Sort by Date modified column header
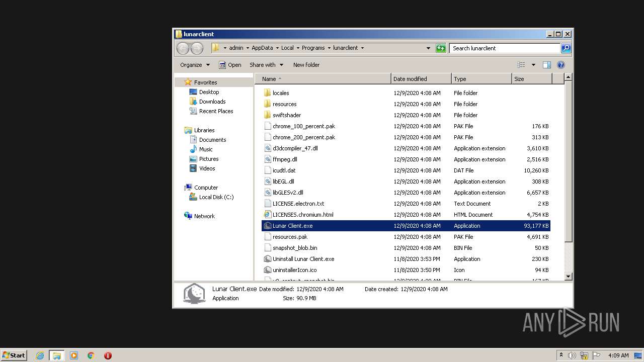This screenshot has width=644, height=362. [x=421, y=79]
